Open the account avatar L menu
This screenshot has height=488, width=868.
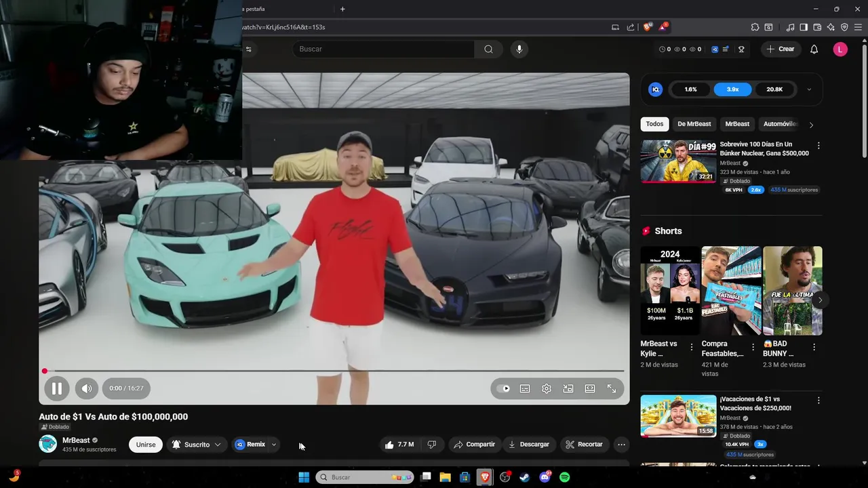(x=840, y=49)
